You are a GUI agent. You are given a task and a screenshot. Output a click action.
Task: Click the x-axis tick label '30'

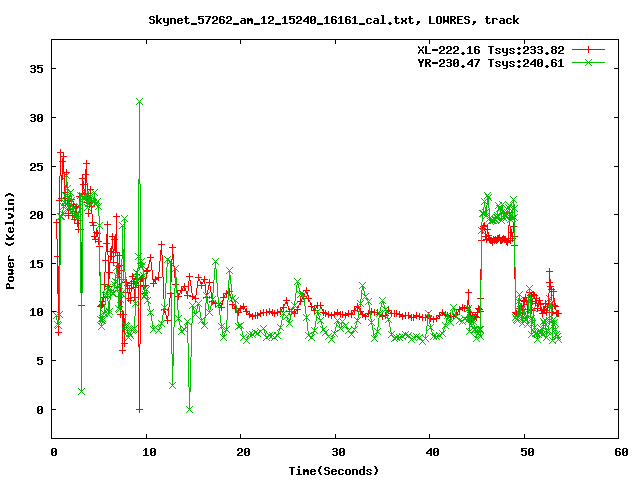point(338,452)
